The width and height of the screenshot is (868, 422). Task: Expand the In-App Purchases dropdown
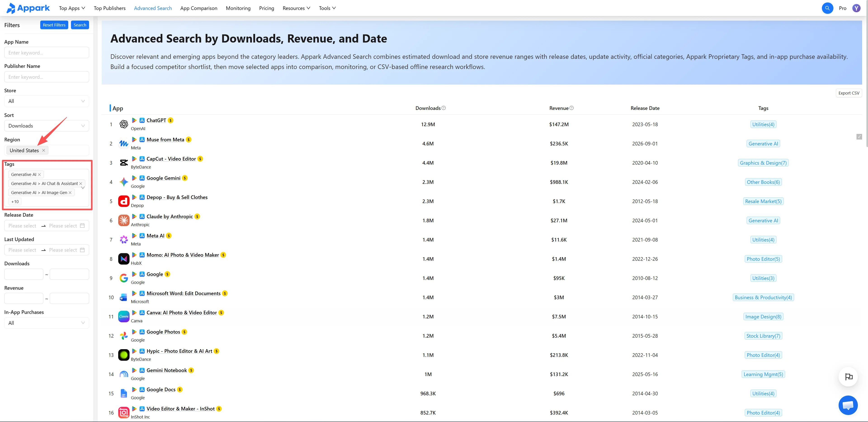(x=47, y=323)
